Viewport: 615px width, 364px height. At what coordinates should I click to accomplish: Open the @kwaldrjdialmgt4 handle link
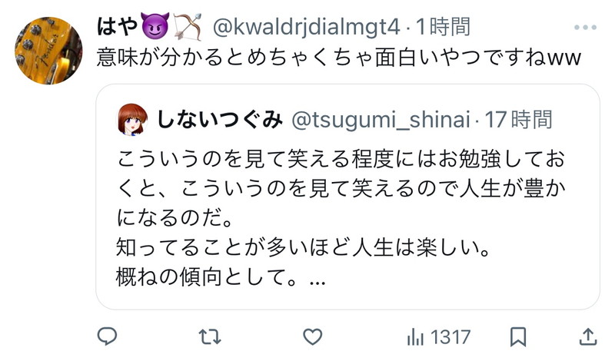[x=306, y=28]
